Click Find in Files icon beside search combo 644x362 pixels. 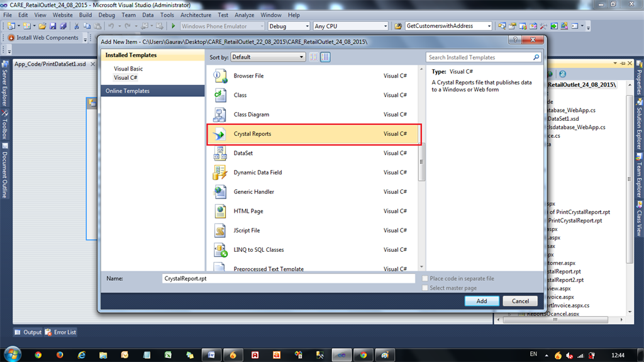click(398, 26)
